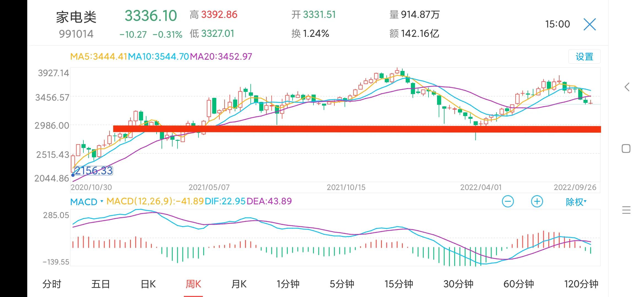Image resolution: width=644 pixels, height=297 pixels.
Task: Zoom in the chart with plus icon
Action: (537, 202)
